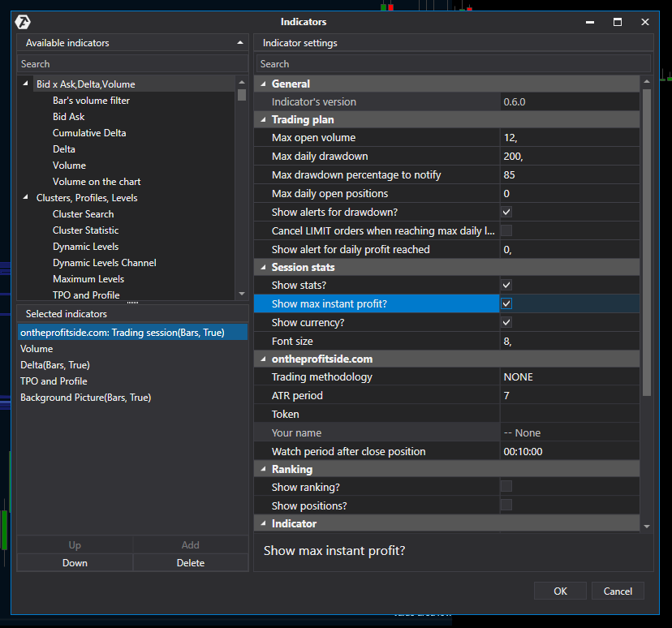This screenshot has width=672, height=628.
Task: Select Delta(Bars, True) selected indicator
Action: pyautogui.click(x=132, y=365)
